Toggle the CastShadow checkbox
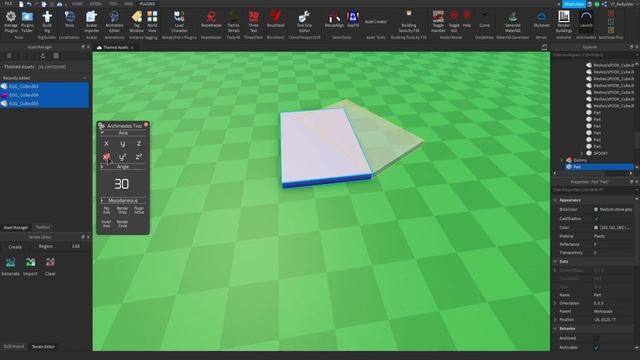 tap(596, 218)
